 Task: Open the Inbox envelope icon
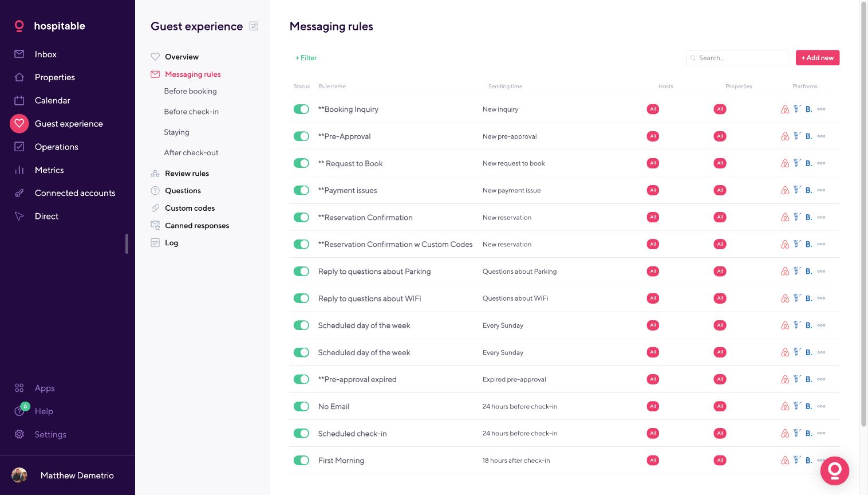19,54
